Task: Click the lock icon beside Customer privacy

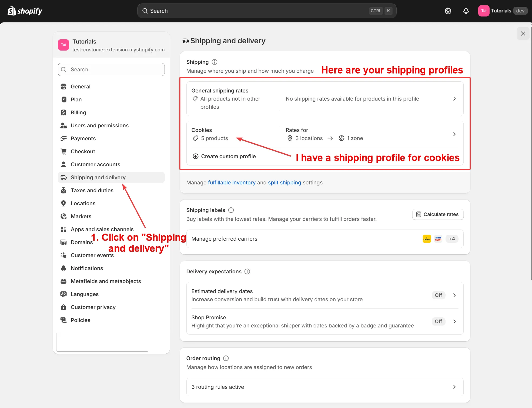Action: click(x=63, y=307)
